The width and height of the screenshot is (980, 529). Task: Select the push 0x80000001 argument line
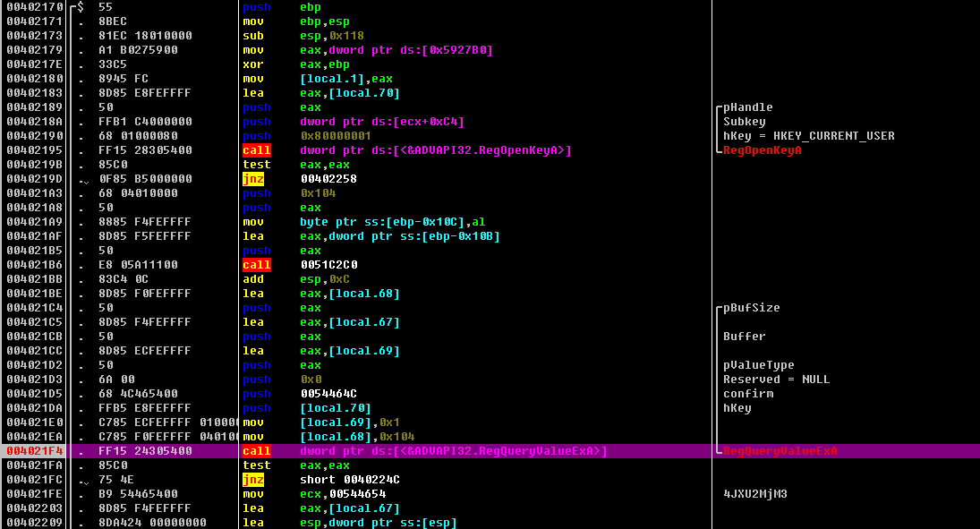point(304,135)
